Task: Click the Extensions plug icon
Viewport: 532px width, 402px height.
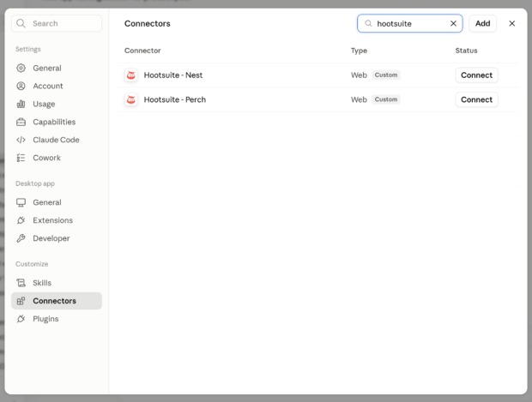Action: coord(21,220)
